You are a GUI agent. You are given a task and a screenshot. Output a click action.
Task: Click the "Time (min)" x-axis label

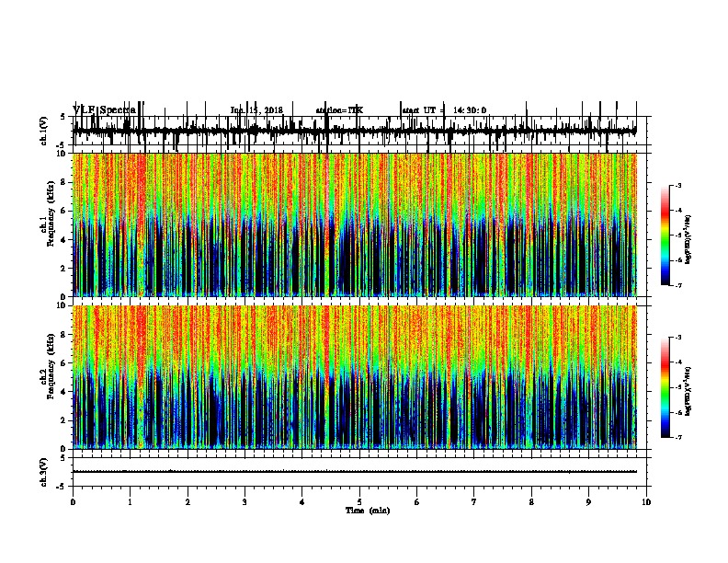368,511
